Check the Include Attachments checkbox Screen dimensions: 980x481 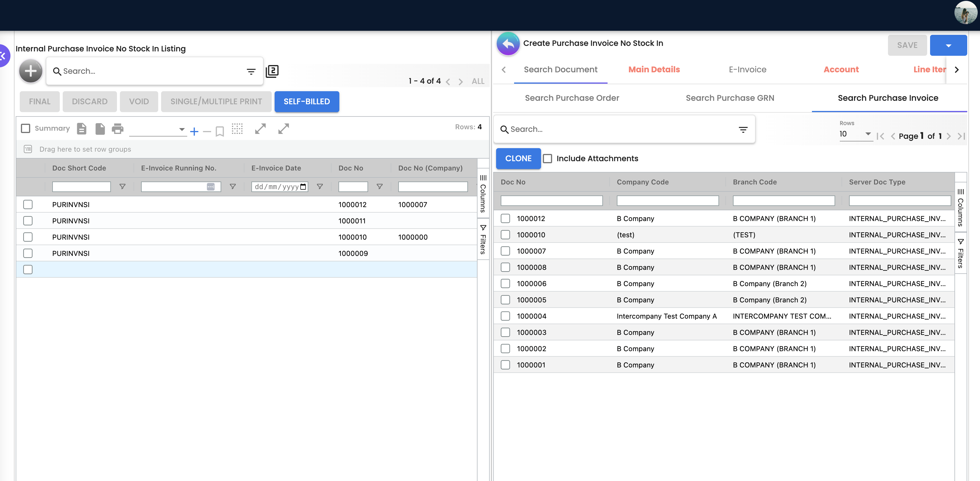pyautogui.click(x=547, y=159)
